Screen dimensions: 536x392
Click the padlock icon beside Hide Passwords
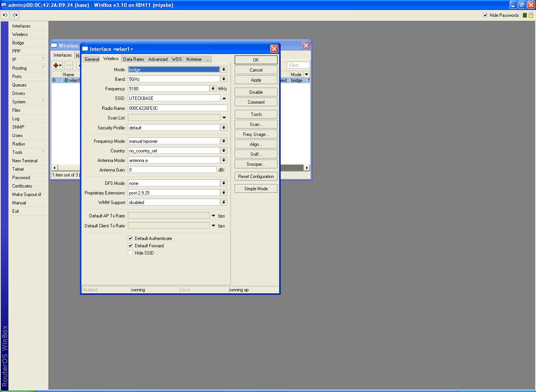pyautogui.click(x=531, y=15)
